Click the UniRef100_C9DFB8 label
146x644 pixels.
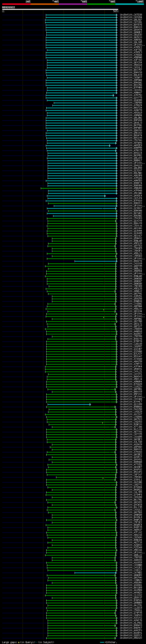point(131,103)
